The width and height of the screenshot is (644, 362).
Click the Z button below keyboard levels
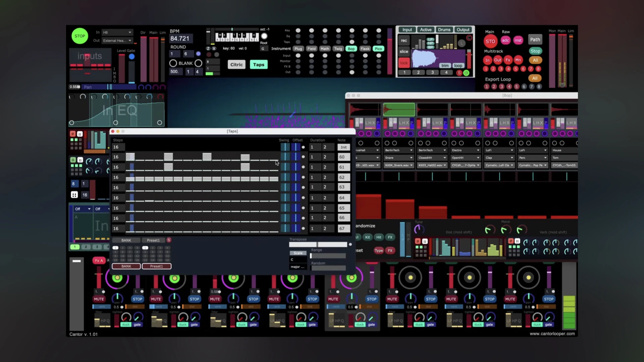(208, 49)
